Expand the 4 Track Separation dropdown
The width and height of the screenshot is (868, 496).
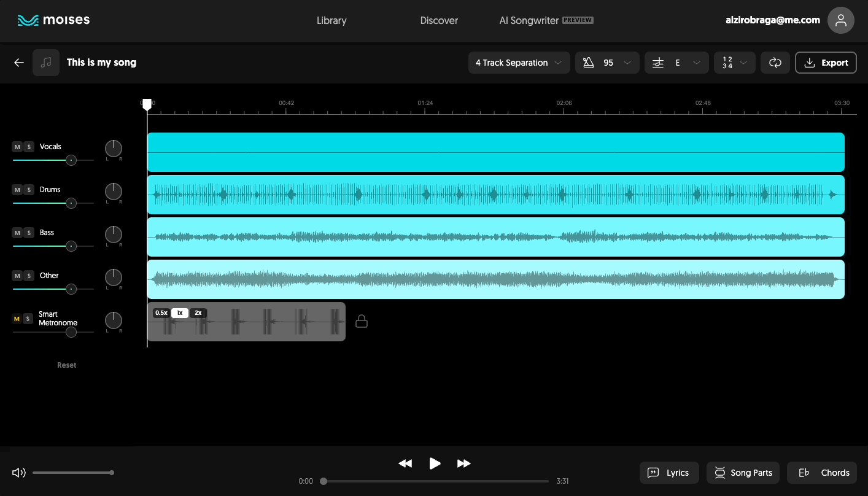519,63
